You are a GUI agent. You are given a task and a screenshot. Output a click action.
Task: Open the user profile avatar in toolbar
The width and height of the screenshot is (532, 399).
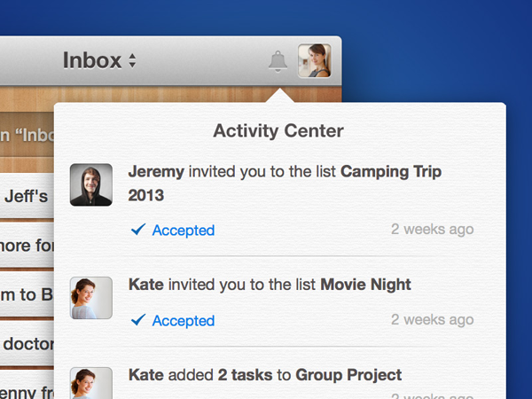click(314, 61)
